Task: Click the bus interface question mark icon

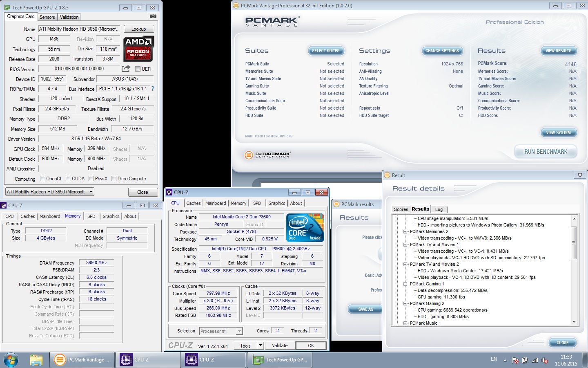Action: (x=153, y=89)
